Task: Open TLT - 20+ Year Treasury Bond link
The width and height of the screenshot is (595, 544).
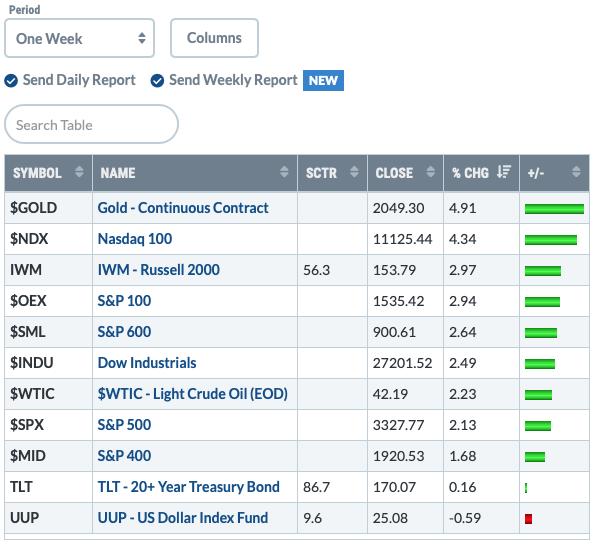Action: [x=189, y=487]
